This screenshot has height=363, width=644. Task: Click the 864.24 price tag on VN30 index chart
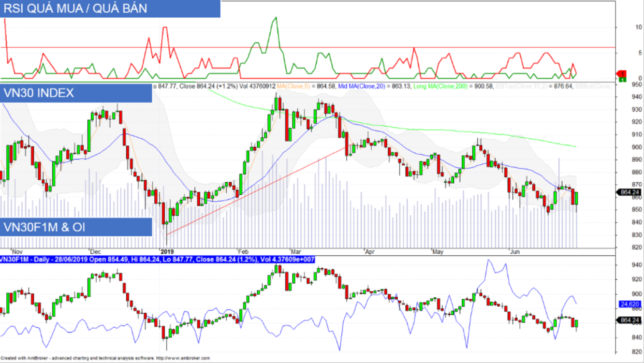click(x=629, y=192)
